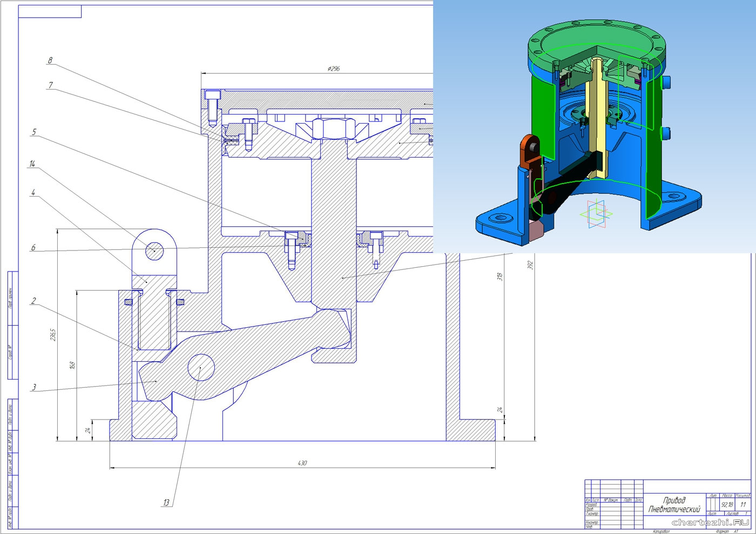
Task: Click the Разраб row in title block
Action: click(x=591, y=505)
